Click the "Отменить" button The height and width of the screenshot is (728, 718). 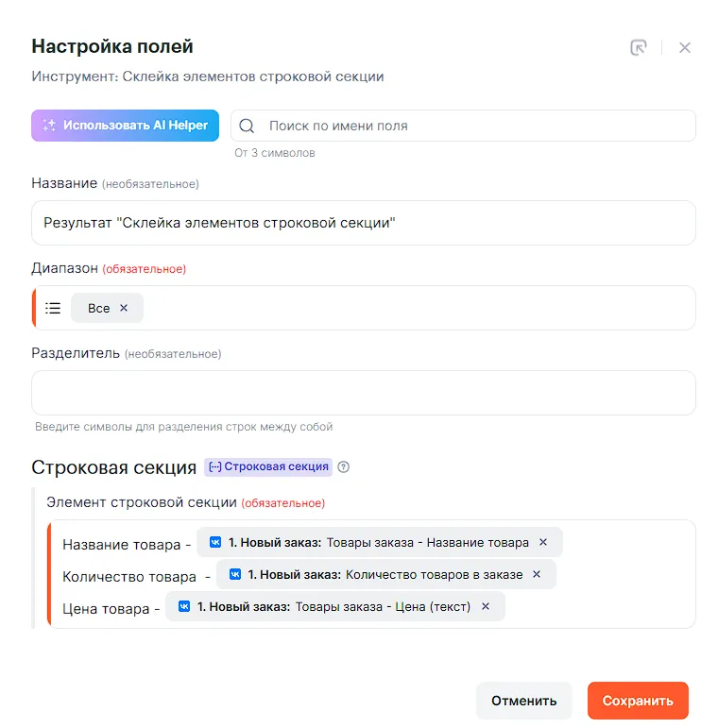pyautogui.click(x=523, y=701)
